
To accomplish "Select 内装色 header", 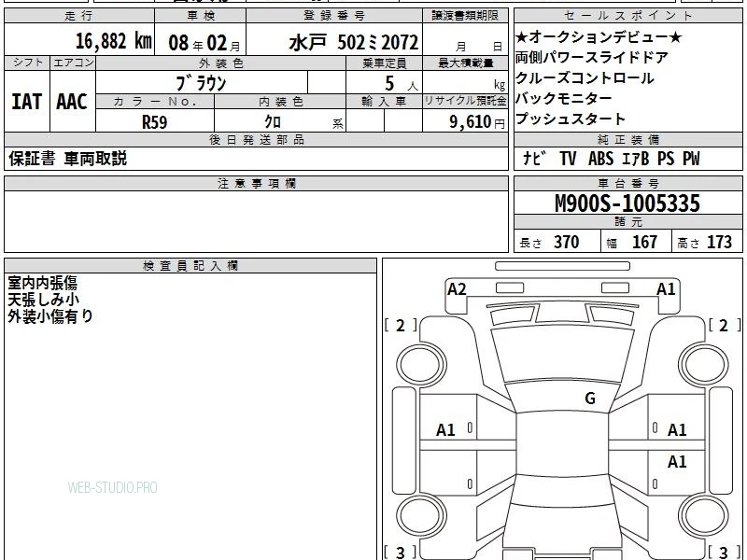I will tap(280, 102).
